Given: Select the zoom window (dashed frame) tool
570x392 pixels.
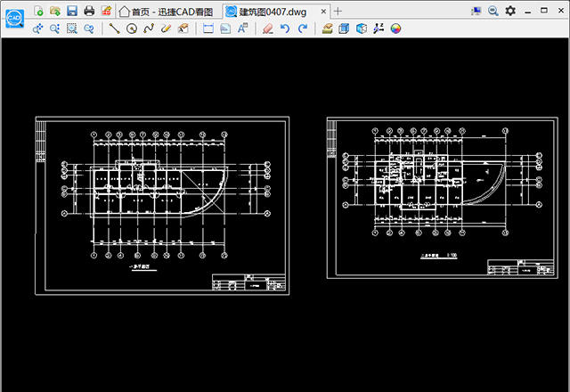Looking at the screenshot, I should click(72, 29).
